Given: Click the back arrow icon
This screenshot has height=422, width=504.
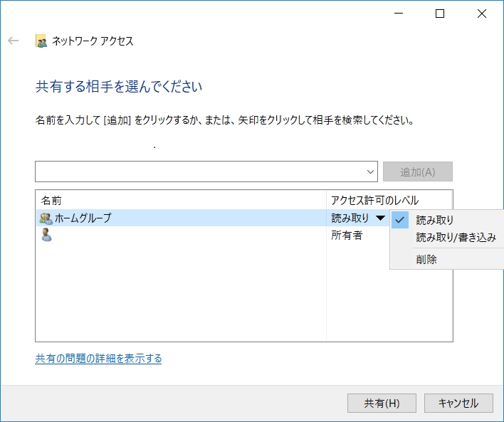Looking at the screenshot, I should click(x=13, y=41).
